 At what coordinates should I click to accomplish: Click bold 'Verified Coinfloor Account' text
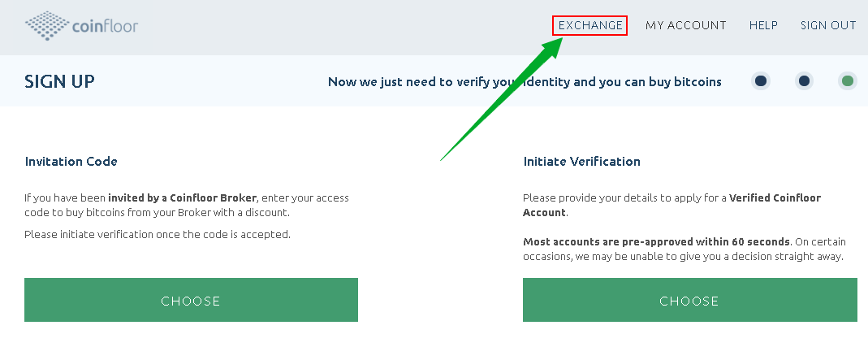pyautogui.click(x=672, y=205)
